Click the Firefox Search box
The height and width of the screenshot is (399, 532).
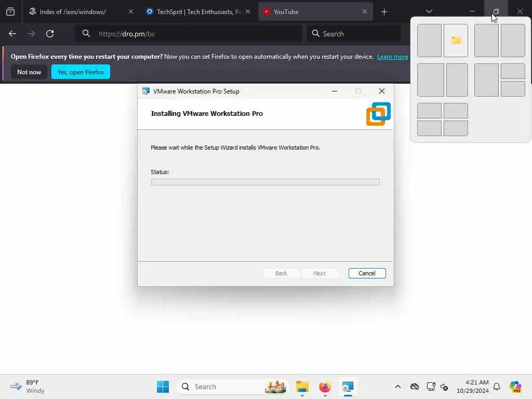click(354, 34)
